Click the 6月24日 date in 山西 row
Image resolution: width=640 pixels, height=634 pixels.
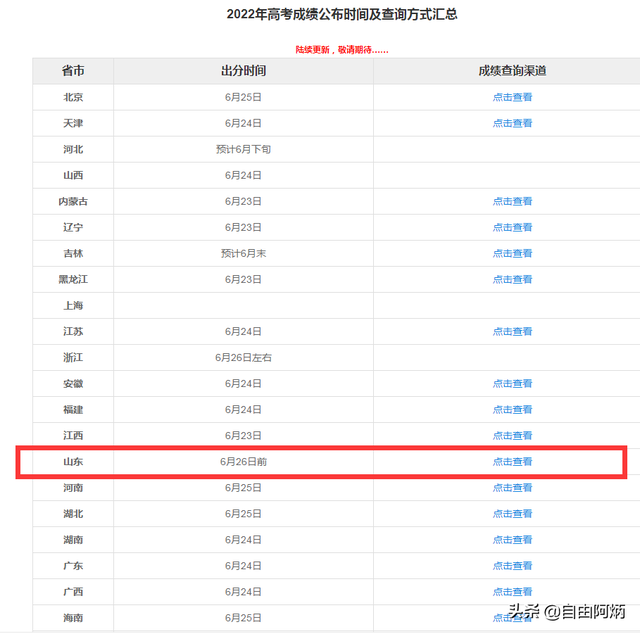pyautogui.click(x=243, y=176)
